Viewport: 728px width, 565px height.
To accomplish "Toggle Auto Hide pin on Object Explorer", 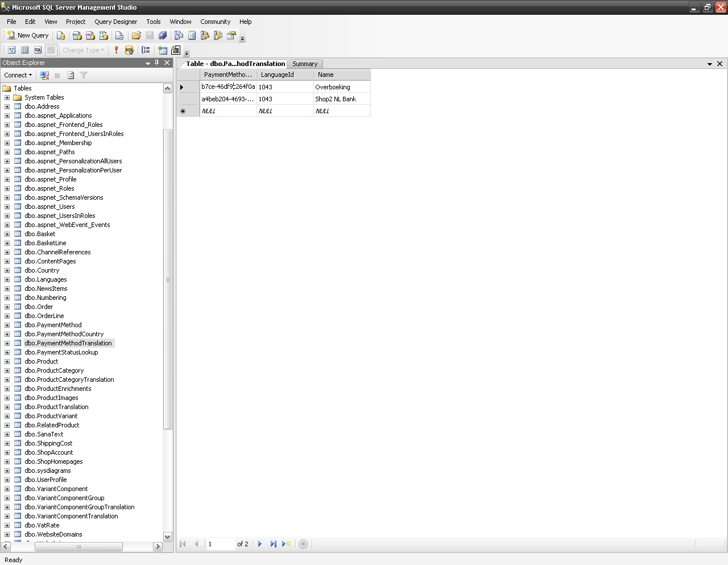I will pos(158,63).
